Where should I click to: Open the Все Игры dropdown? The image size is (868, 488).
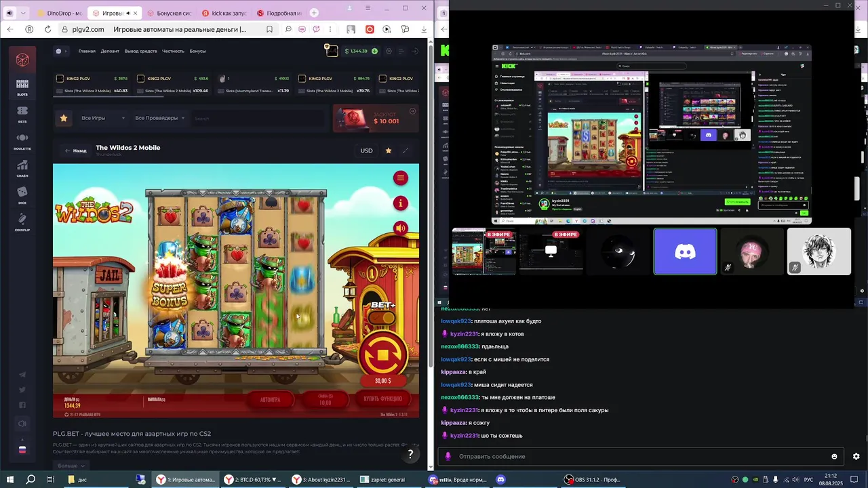(103, 118)
